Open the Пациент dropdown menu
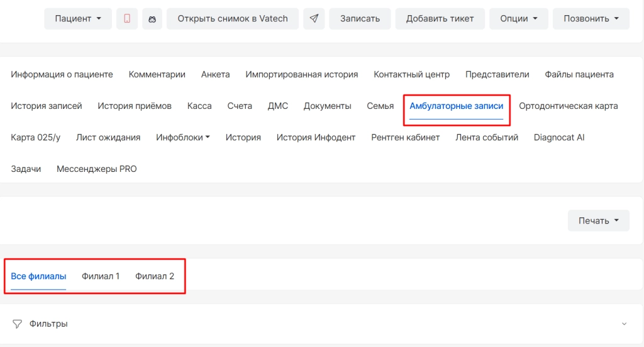The width and height of the screenshot is (644, 347). pyautogui.click(x=78, y=19)
